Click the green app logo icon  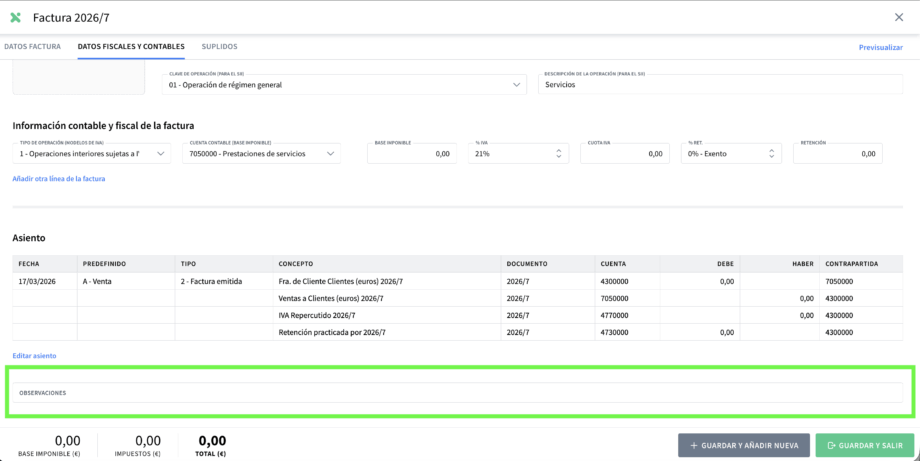point(15,17)
